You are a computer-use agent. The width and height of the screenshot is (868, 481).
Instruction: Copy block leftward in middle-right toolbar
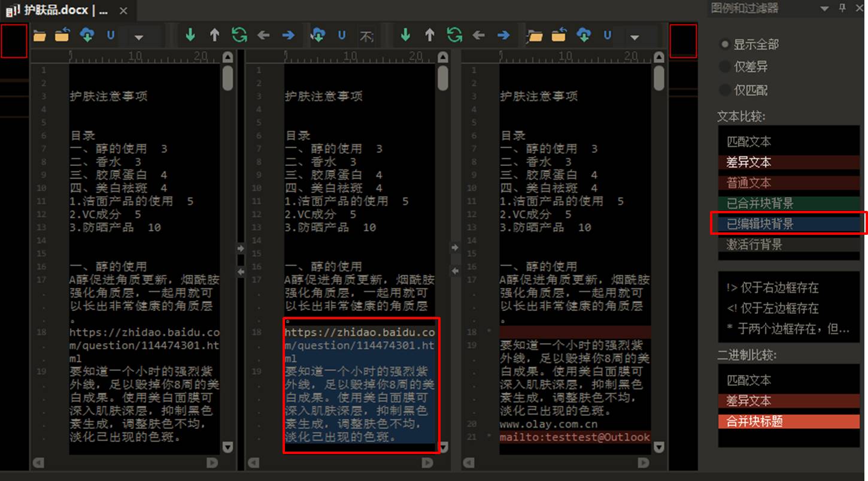(478, 36)
